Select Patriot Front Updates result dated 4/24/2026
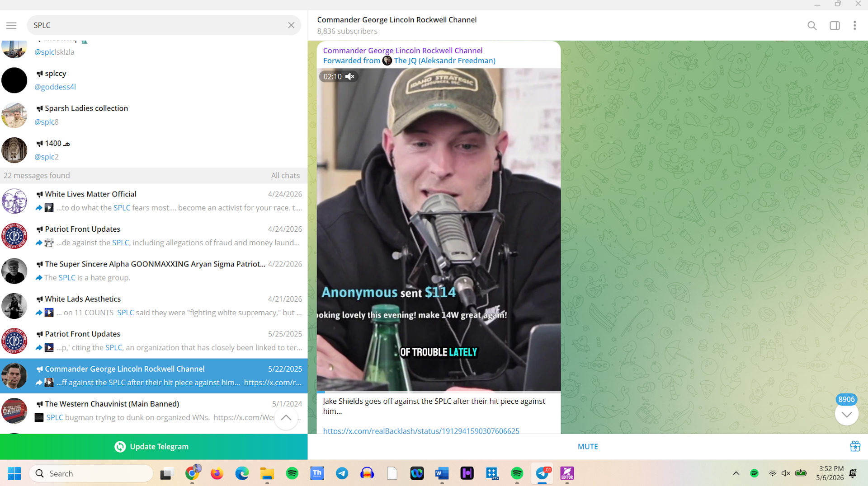The image size is (868, 486). 154,236
